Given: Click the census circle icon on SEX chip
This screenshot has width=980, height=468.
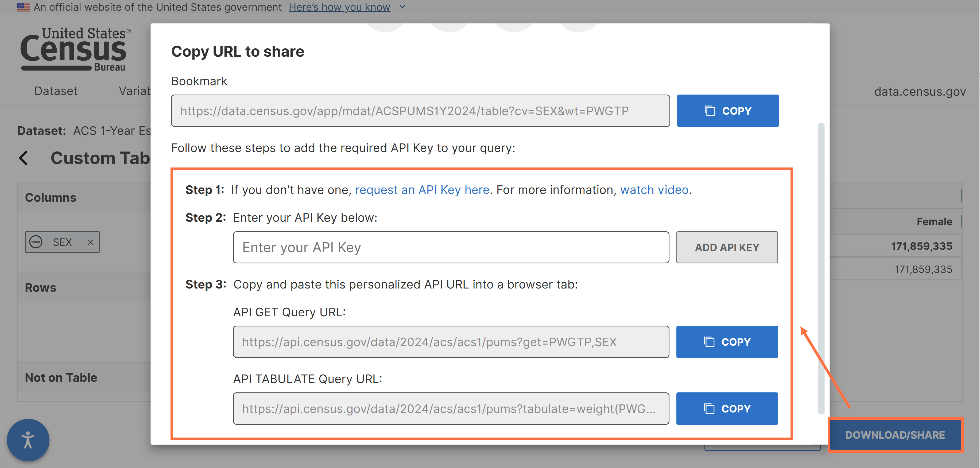Looking at the screenshot, I should pyautogui.click(x=36, y=242).
